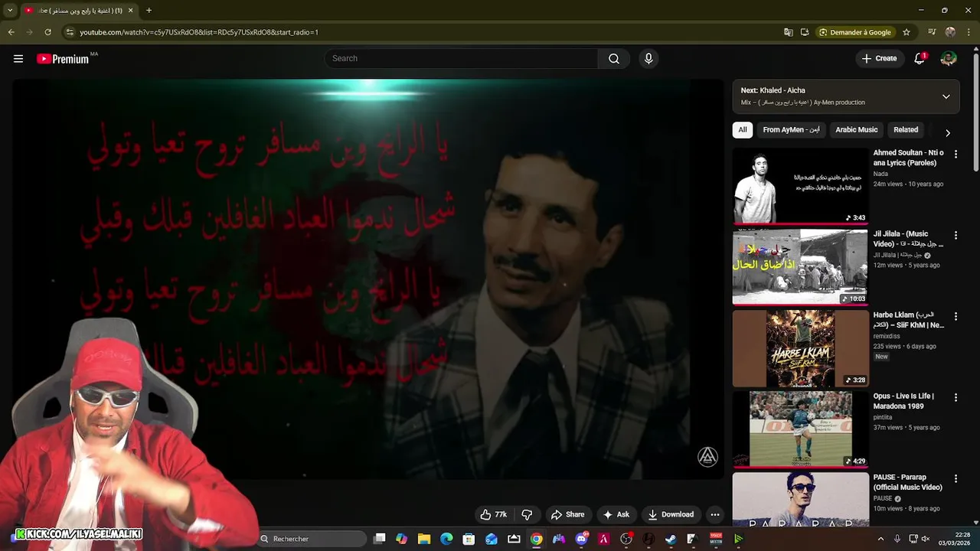
Task: Dislike the video
Action: coord(527,515)
